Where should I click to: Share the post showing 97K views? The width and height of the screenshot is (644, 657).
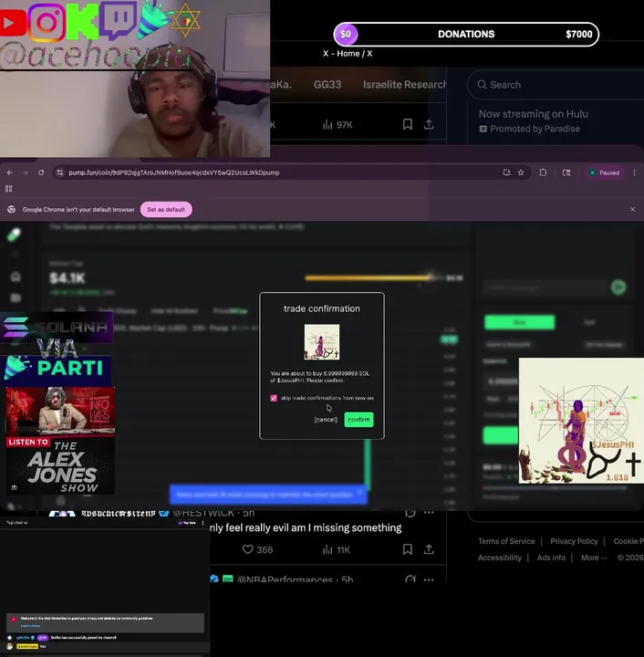(x=429, y=124)
